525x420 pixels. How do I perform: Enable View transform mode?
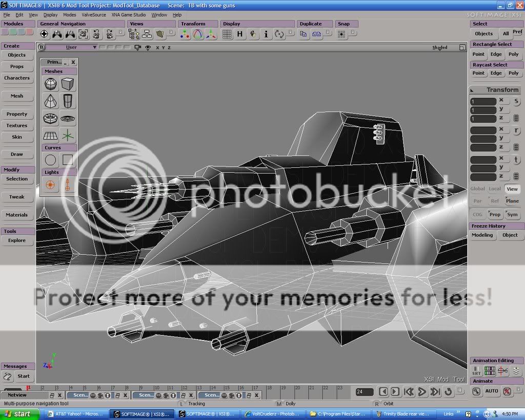tap(512, 189)
